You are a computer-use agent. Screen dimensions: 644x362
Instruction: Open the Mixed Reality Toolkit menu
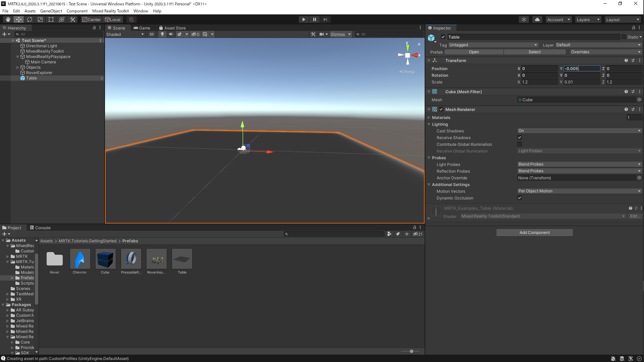click(x=110, y=11)
